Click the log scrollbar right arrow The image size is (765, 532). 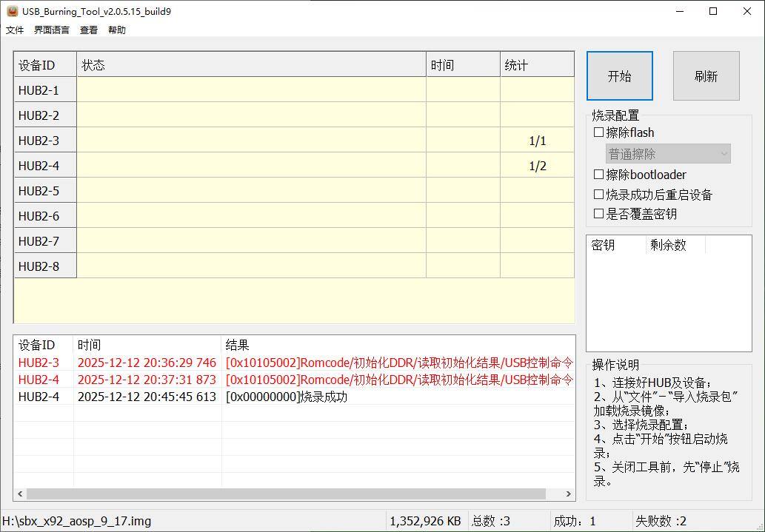coord(569,494)
